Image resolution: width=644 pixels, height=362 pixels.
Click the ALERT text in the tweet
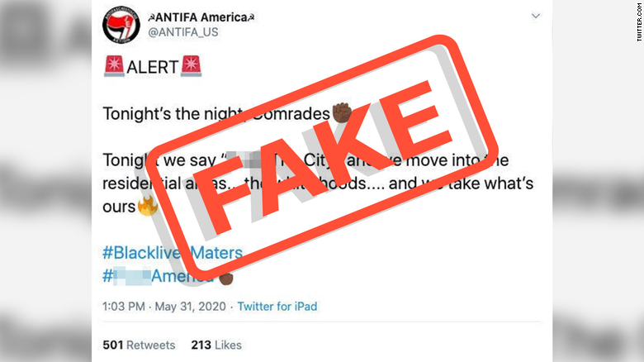point(153,67)
